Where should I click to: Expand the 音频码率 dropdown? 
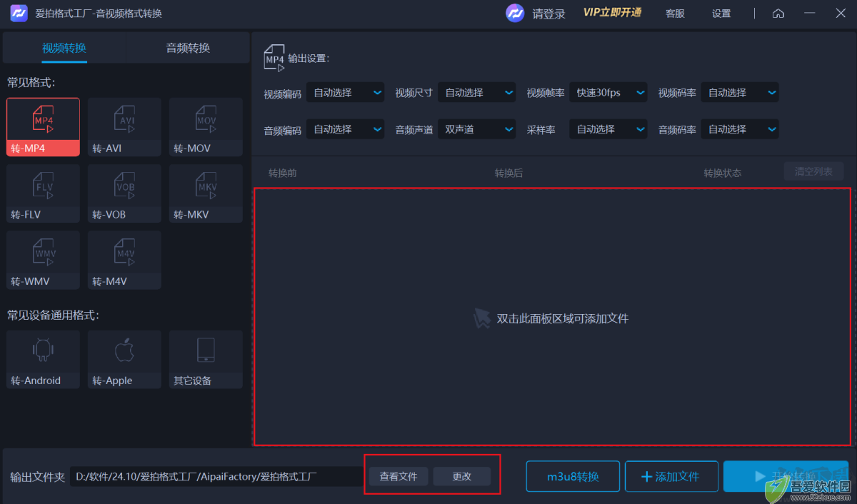pyautogui.click(x=740, y=129)
